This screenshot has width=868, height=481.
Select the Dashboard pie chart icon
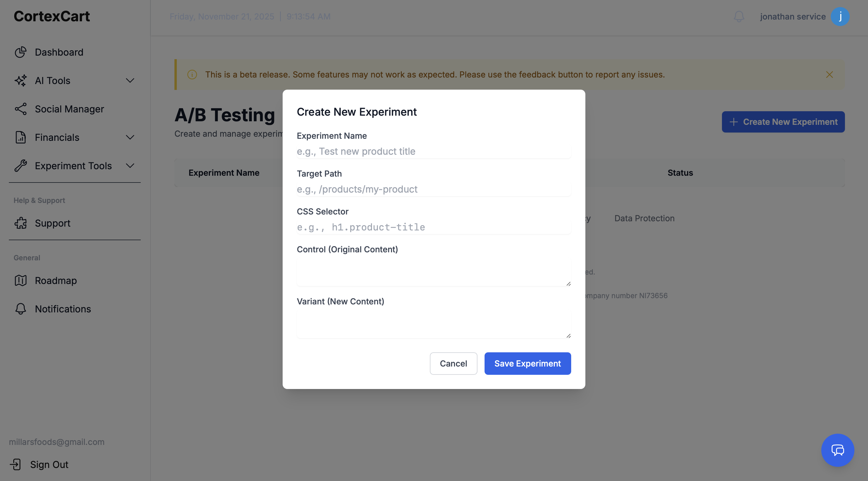[x=21, y=52]
